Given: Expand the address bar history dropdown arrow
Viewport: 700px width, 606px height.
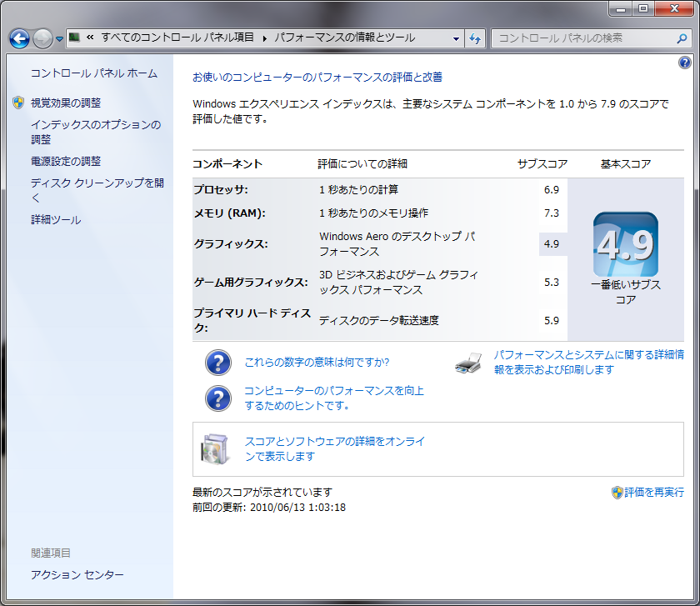Looking at the screenshot, I should click(x=456, y=38).
